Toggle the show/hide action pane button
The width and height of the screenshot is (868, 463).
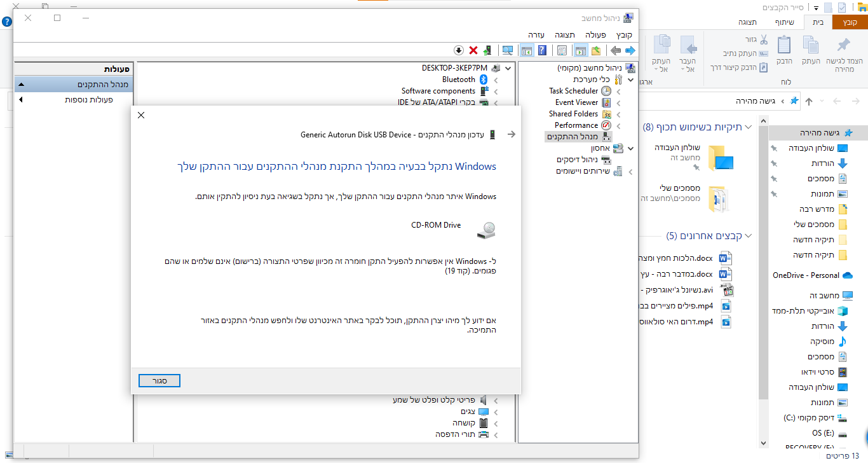pyautogui.click(x=526, y=50)
